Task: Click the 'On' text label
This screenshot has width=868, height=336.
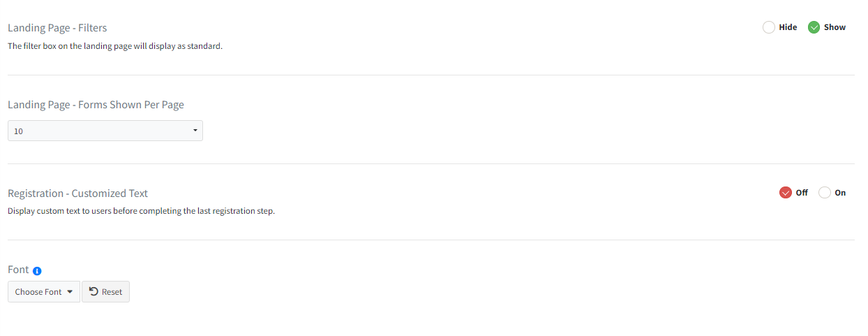Action: (x=840, y=193)
